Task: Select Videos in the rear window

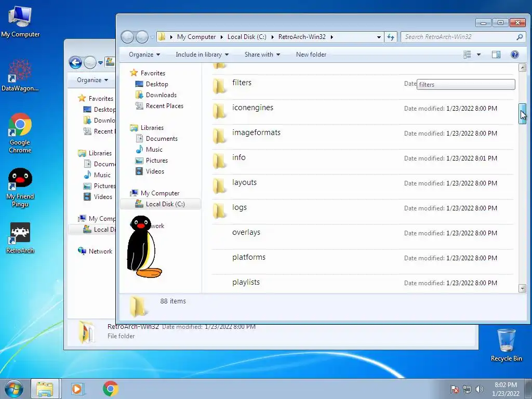Action: tap(103, 197)
